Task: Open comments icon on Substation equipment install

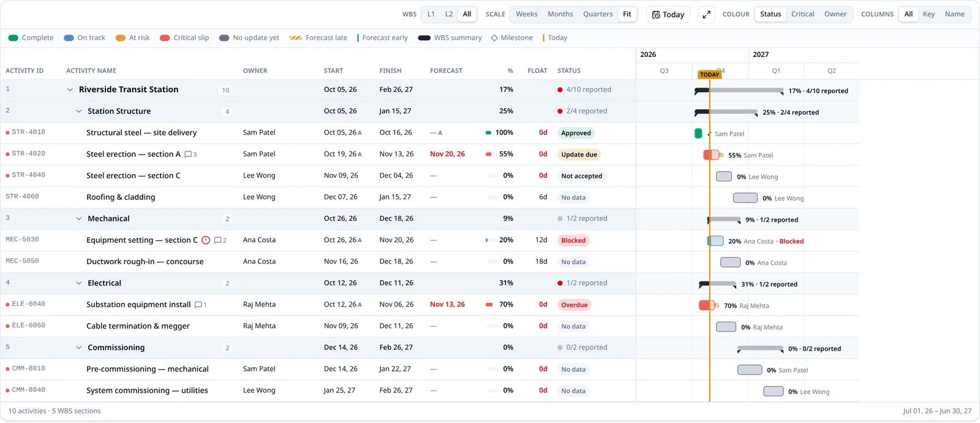Action: point(198,305)
